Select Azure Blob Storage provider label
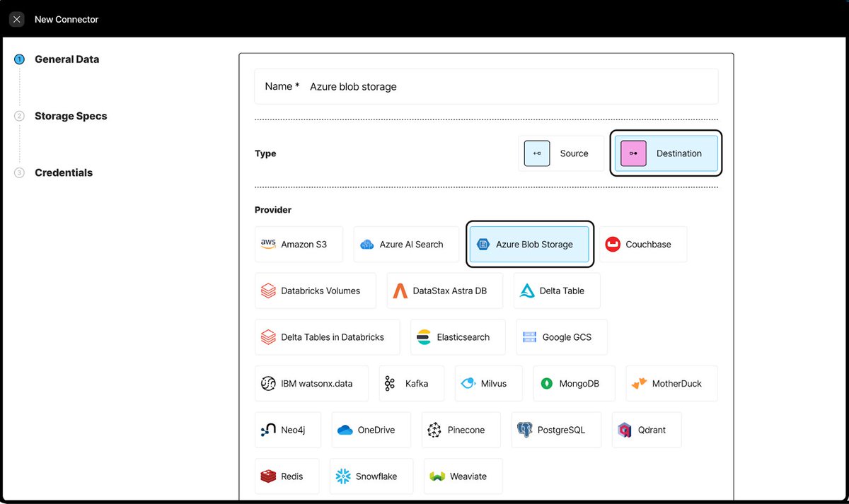The height and width of the screenshot is (504, 849). click(534, 245)
